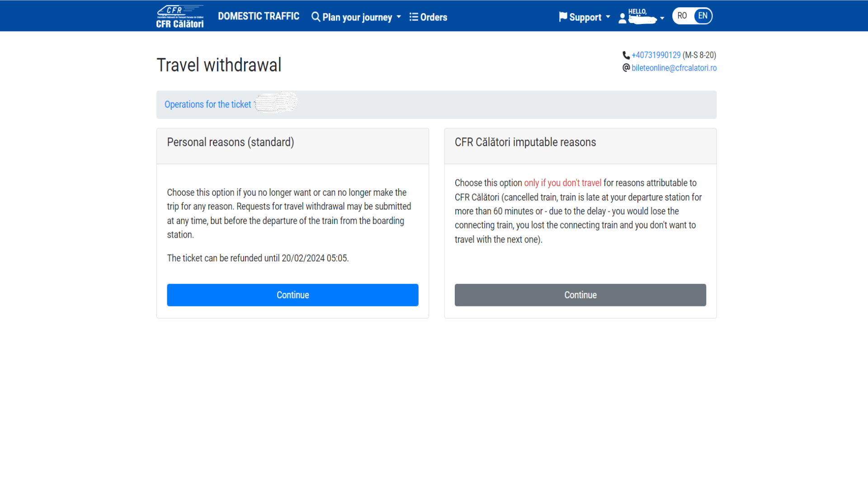Click the phone icon beside the number
868x488 pixels.
pyautogui.click(x=626, y=55)
